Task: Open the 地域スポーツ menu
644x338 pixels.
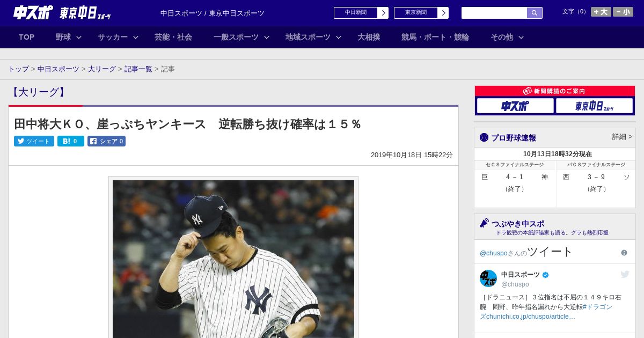Action: [x=308, y=37]
